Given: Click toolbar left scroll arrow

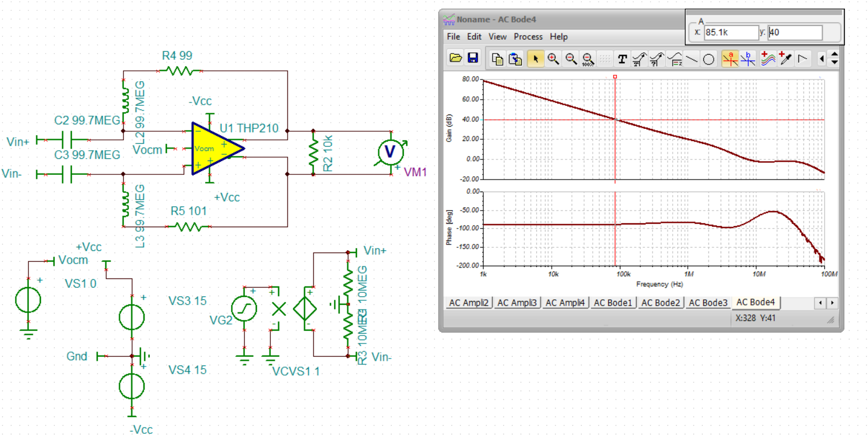Looking at the screenshot, I should coord(822,59).
